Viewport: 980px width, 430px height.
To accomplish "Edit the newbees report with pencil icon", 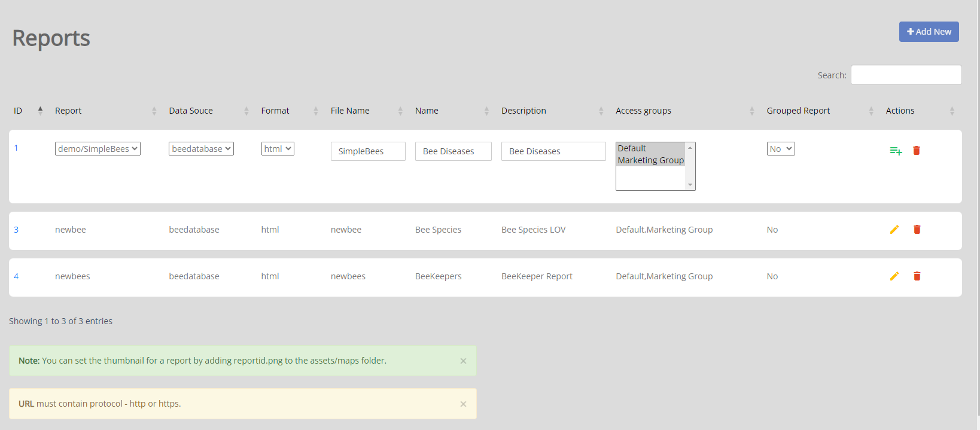I will pyautogui.click(x=894, y=276).
